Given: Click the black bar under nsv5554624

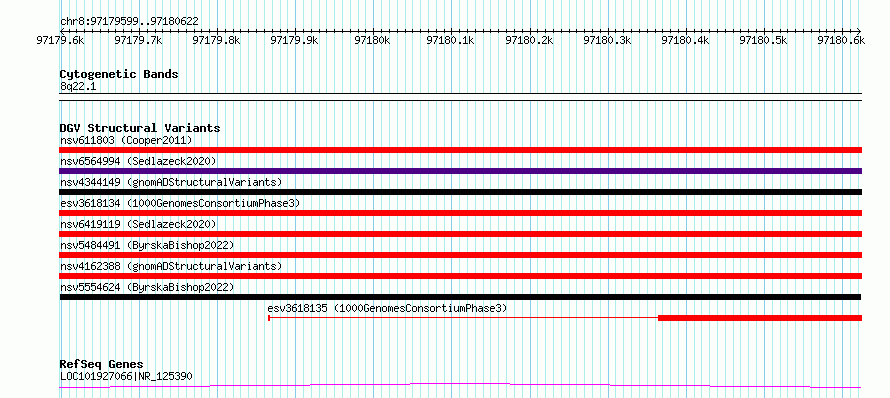Looking at the screenshot, I should click(x=460, y=297).
